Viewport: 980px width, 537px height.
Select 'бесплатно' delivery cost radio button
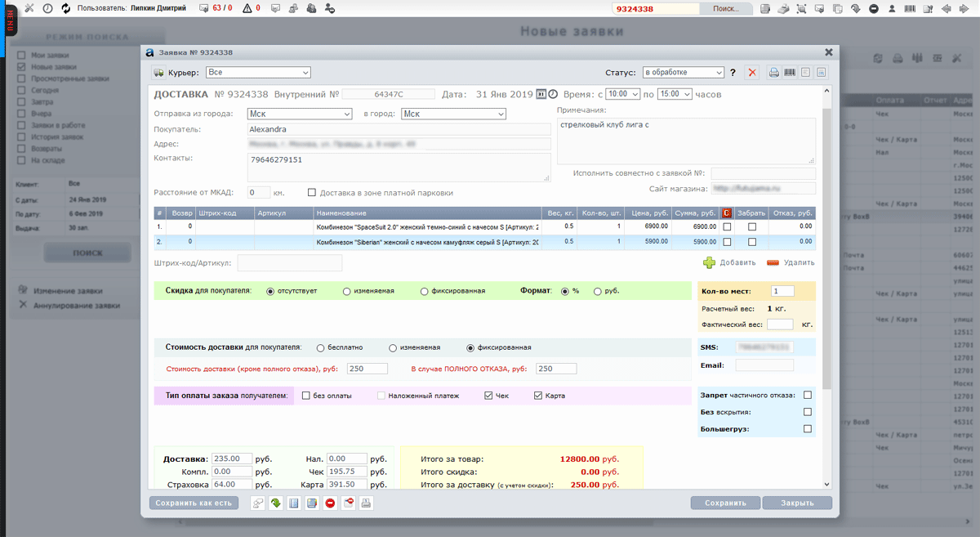click(320, 347)
